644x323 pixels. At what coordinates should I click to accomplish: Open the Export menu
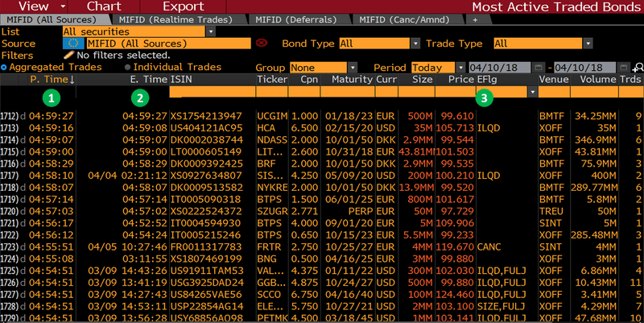(183, 6)
